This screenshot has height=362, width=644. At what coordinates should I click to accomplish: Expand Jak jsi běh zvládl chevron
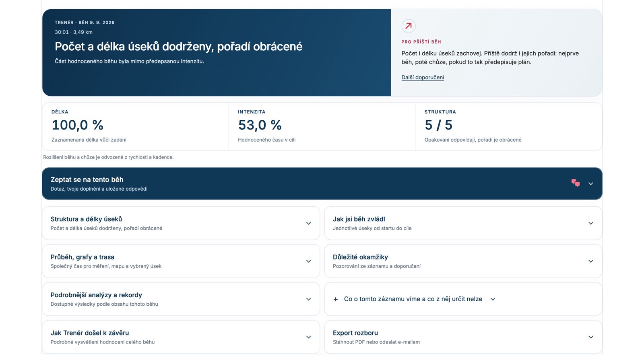click(x=591, y=223)
